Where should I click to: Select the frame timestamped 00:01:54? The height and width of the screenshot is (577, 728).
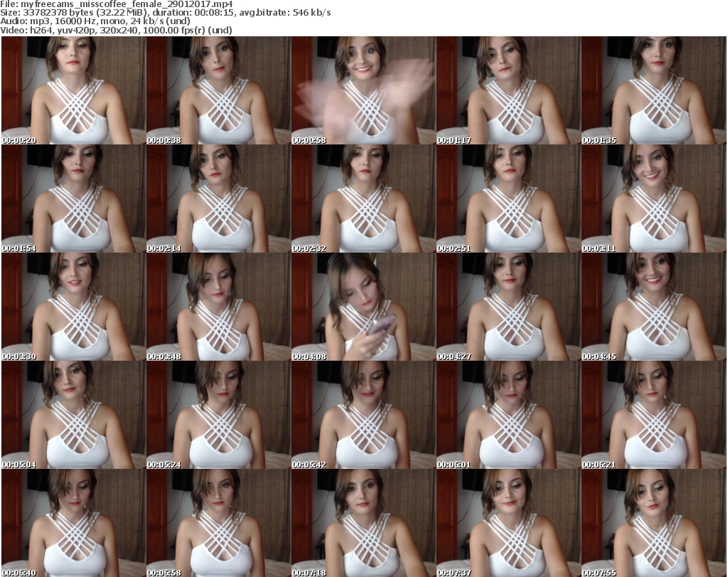tap(73, 198)
